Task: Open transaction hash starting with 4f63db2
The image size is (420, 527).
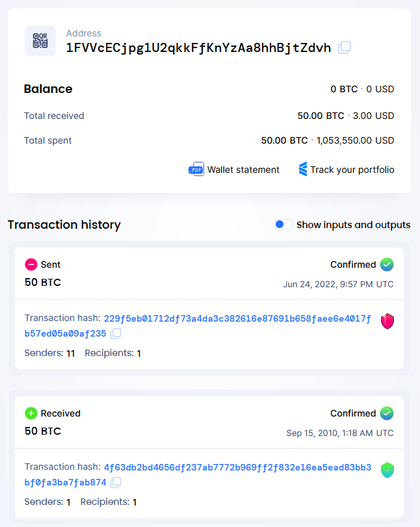Action: click(237, 467)
